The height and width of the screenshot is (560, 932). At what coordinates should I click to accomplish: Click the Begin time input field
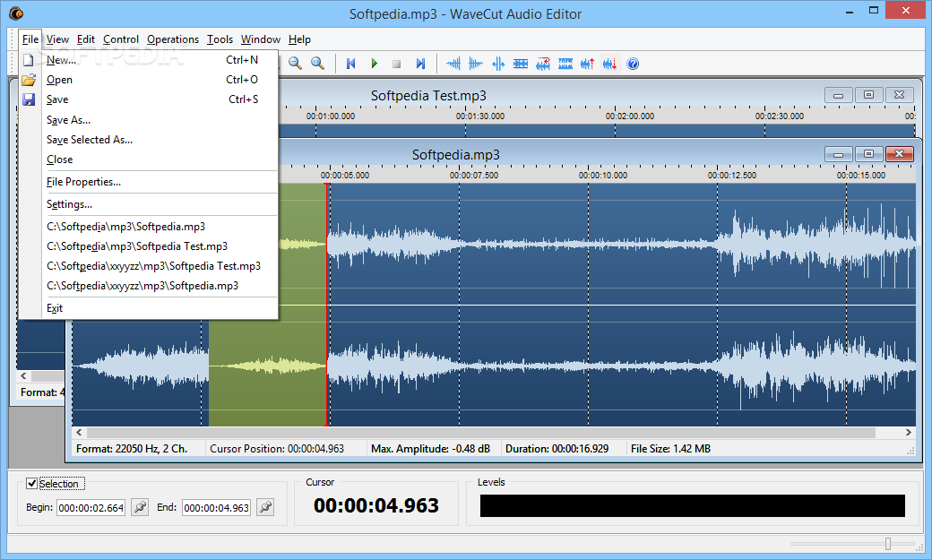tap(91, 508)
